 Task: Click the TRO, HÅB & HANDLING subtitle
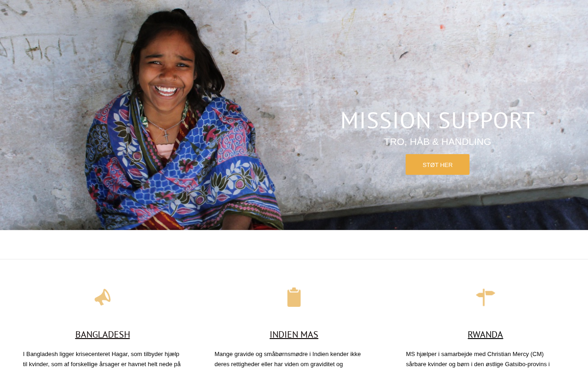(437, 142)
